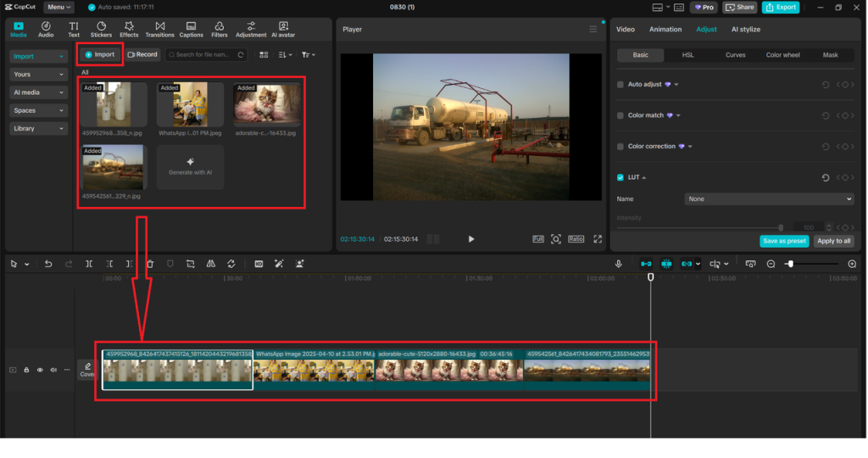Viewport: 868px width, 458px height.
Task: Select the Curves sub-tab
Action: pyautogui.click(x=735, y=55)
